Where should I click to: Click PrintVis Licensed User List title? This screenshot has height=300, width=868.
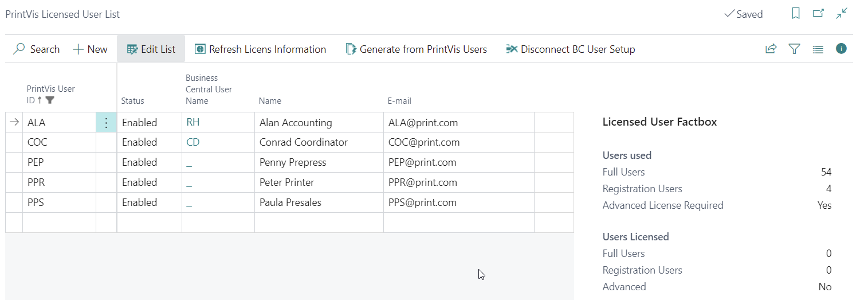point(62,14)
